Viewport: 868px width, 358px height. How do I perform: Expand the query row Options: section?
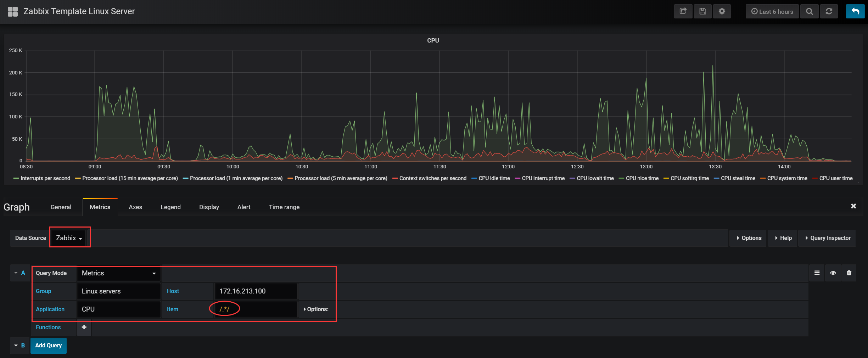(316, 309)
